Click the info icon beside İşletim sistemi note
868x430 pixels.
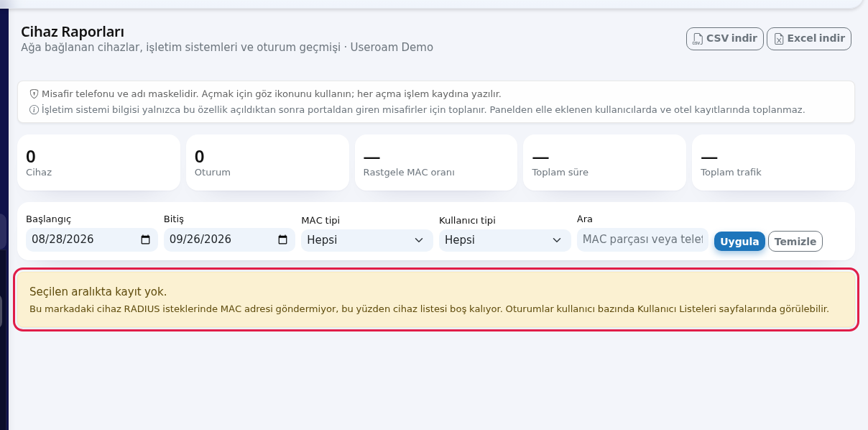[x=34, y=110]
